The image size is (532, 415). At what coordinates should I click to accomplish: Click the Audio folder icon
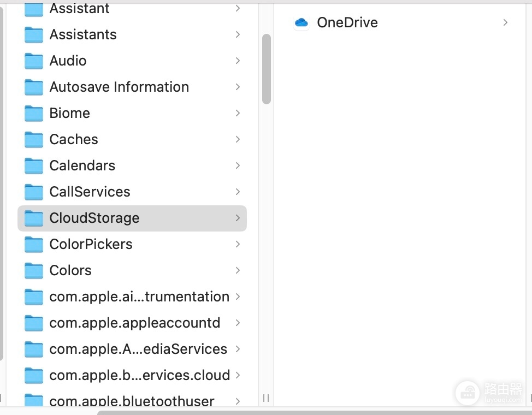coord(33,61)
